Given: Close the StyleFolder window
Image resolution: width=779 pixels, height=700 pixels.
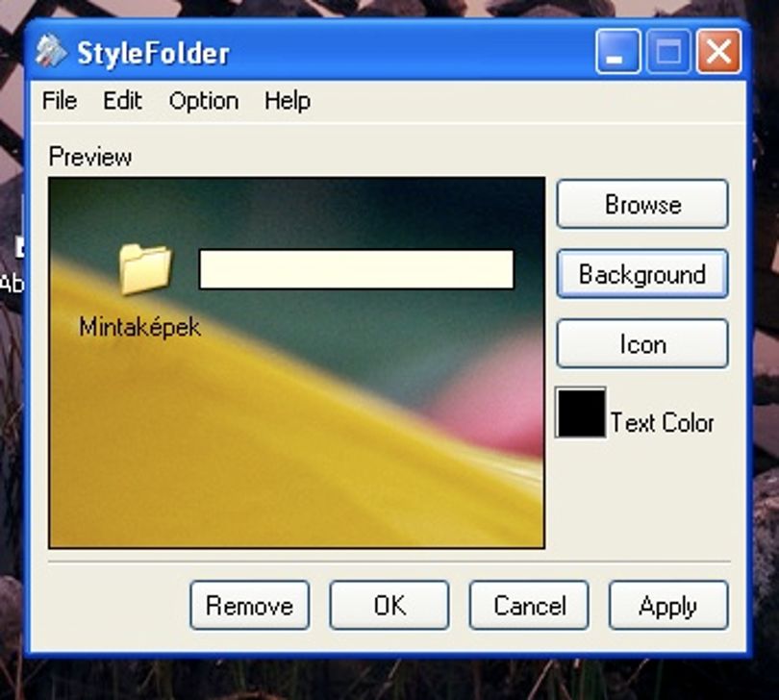Looking at the screenshot, I should [718, 51].
